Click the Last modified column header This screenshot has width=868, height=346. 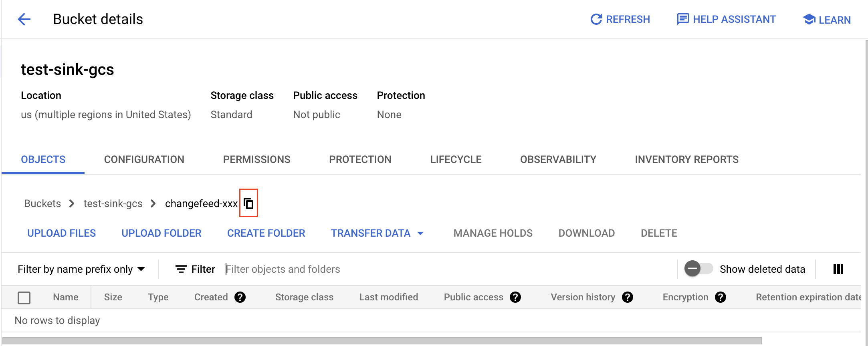388,297
